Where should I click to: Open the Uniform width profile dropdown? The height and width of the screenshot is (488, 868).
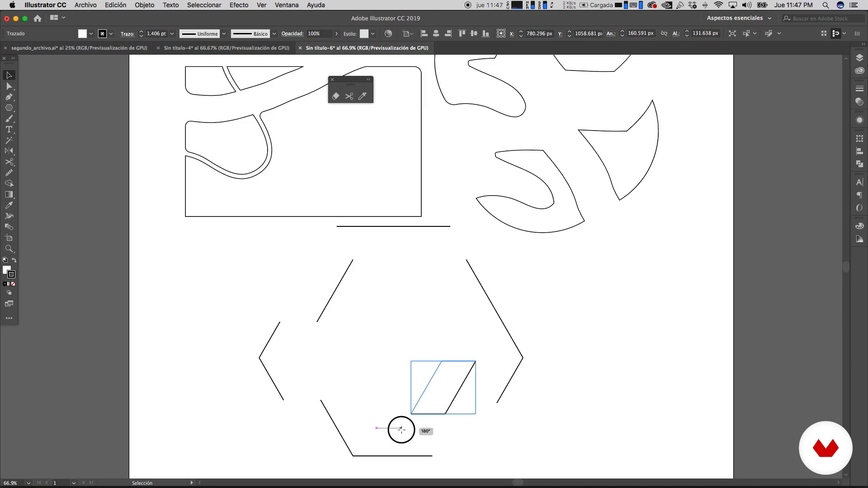click(224, 34)
